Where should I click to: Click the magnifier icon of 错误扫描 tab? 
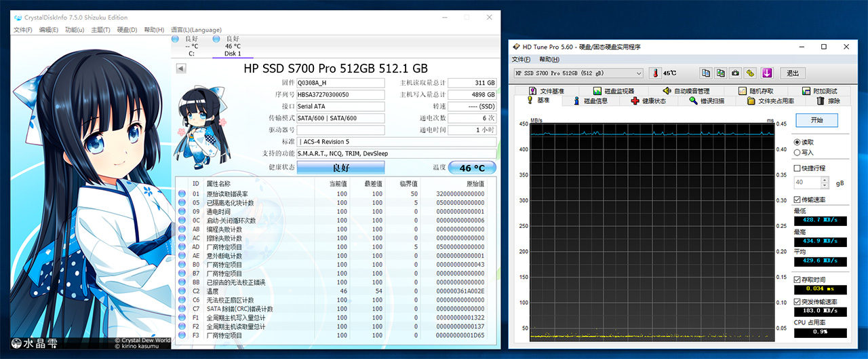pyautogui.click(x=693, y=100)
